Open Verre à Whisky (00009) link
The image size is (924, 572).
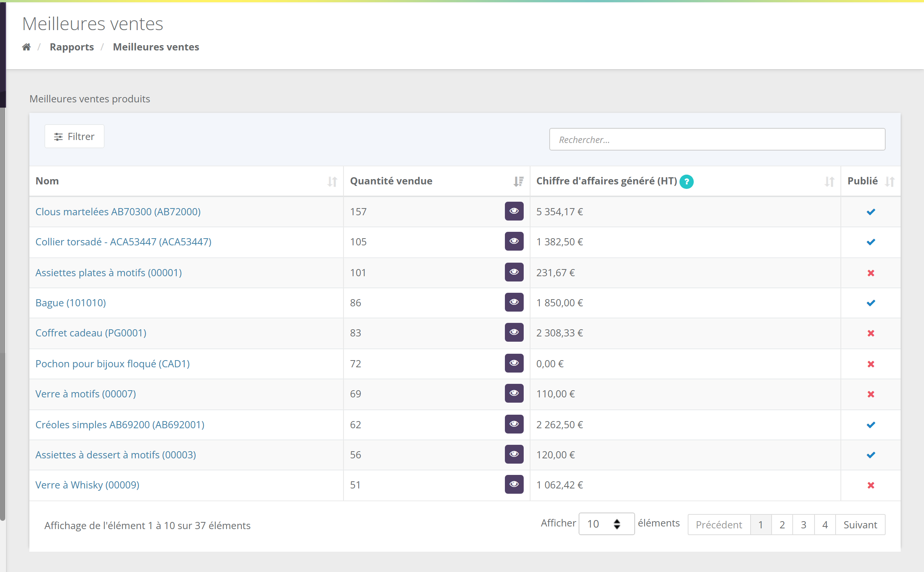(87, 485)
